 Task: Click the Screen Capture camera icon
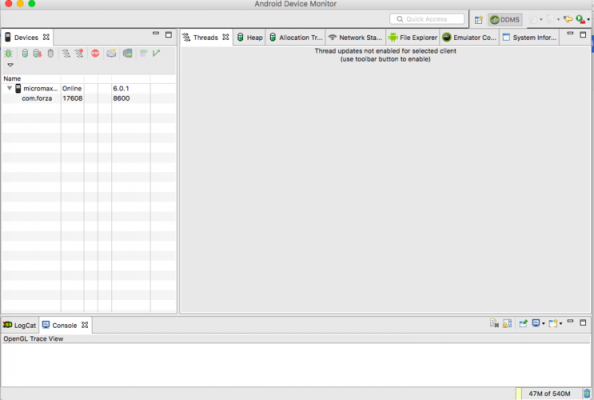coord(111,53)
